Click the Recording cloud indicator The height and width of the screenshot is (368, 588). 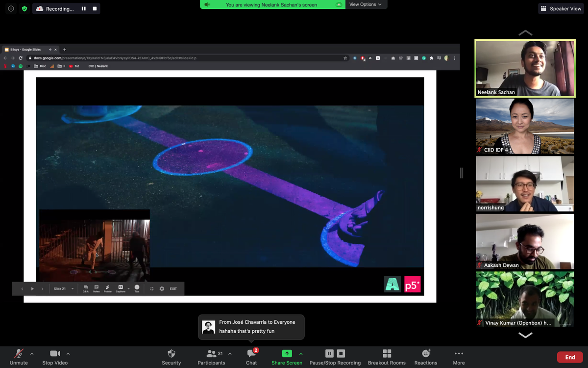pyautogui.click(x=55, y=9)
